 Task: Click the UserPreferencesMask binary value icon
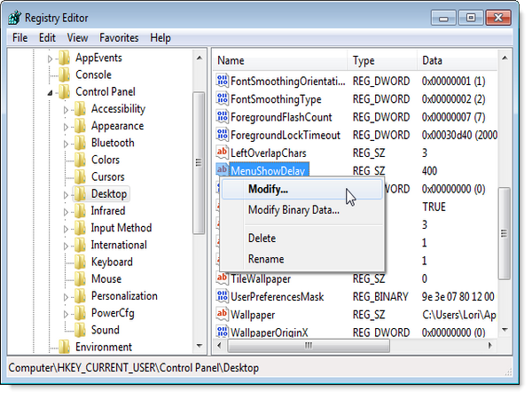(223, 296)
